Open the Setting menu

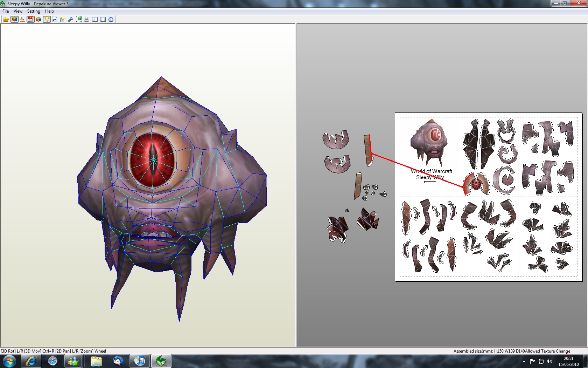(34, 11)
